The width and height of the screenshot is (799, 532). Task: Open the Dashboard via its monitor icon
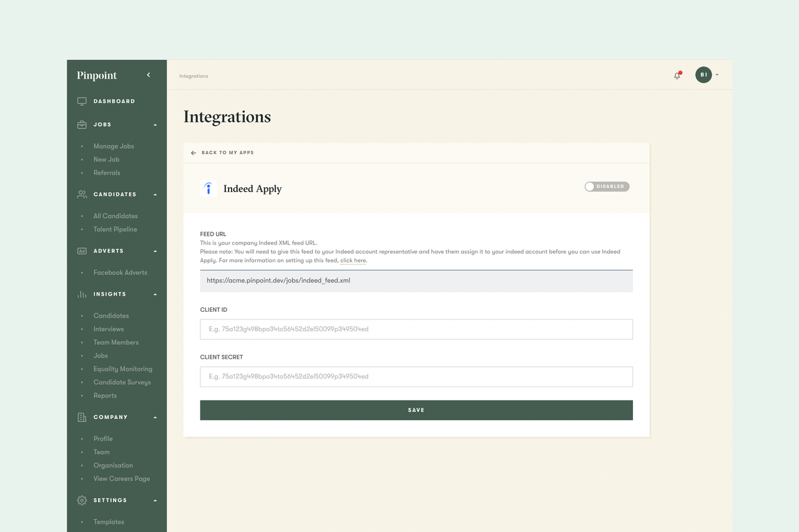click(81, 100)
